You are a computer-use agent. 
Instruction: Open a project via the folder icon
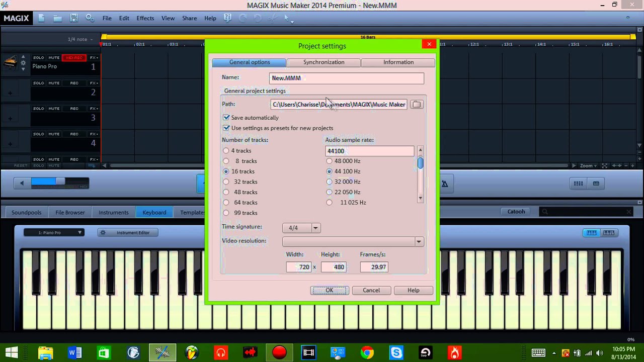click(x=57, y=18)
